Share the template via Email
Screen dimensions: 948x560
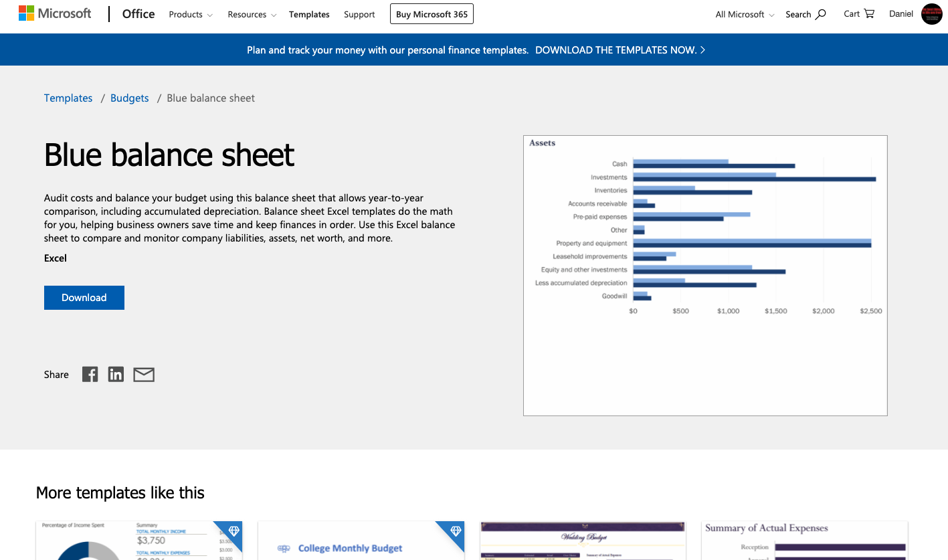click(143, 374)
